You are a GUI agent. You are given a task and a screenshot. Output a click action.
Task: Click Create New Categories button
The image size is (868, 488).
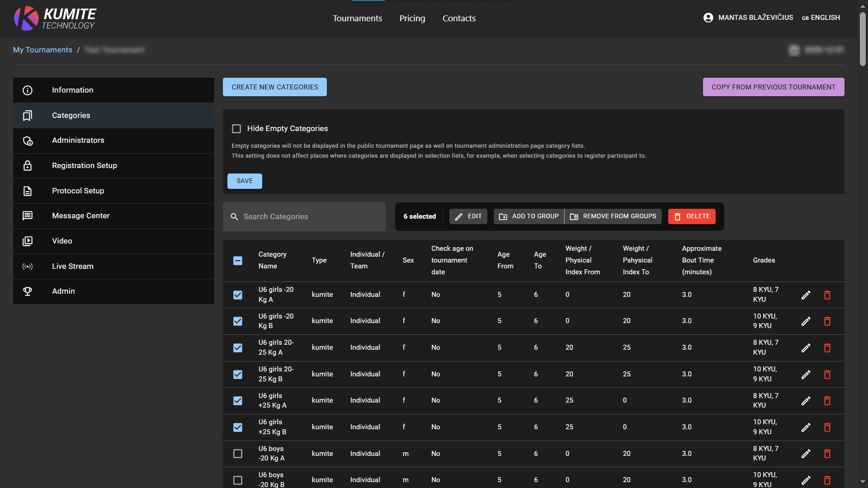tap(274, 87)
